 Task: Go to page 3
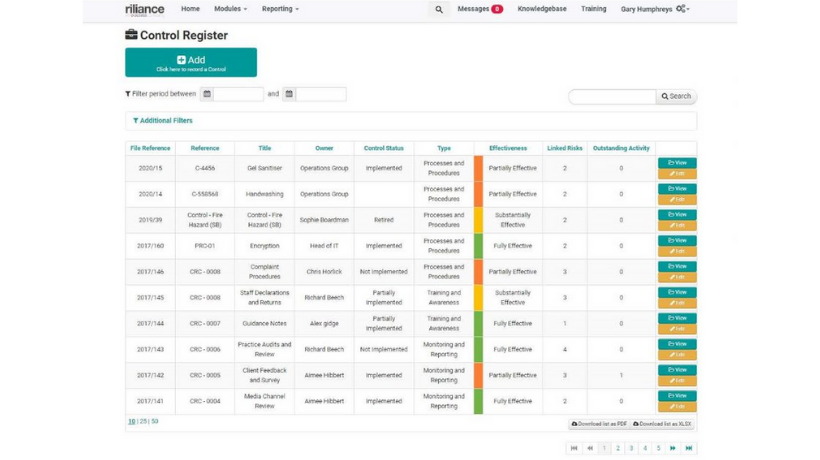631,448
